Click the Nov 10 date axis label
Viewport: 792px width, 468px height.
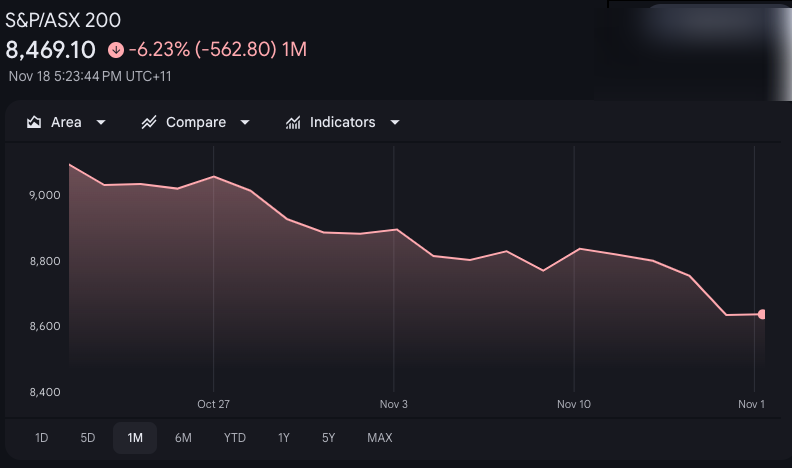click(574, 404)
